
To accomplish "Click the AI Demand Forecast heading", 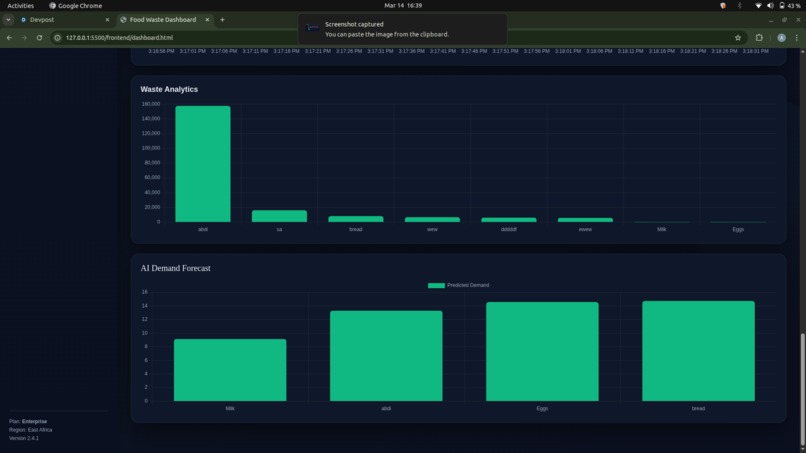I will (x=175, y=268).
